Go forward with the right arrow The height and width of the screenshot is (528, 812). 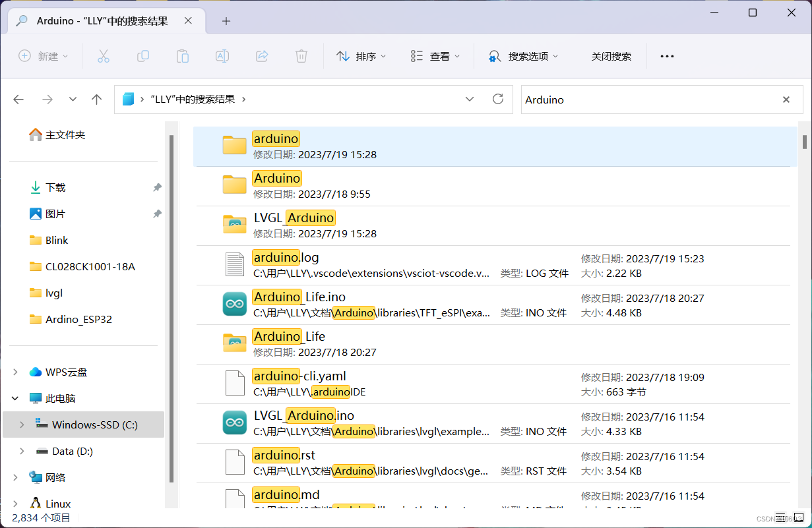[47, 100]
